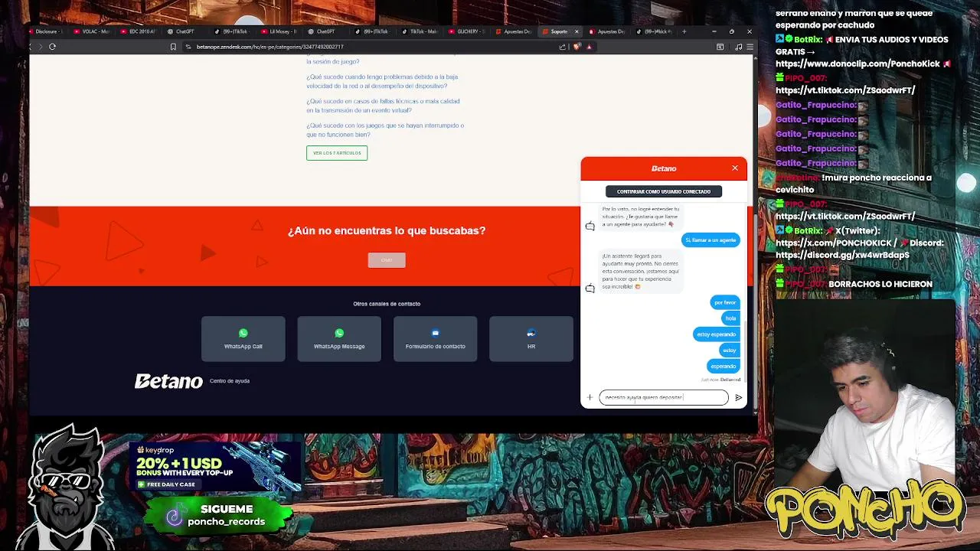Click the Betano logo in footer

(x=168, y=381)
